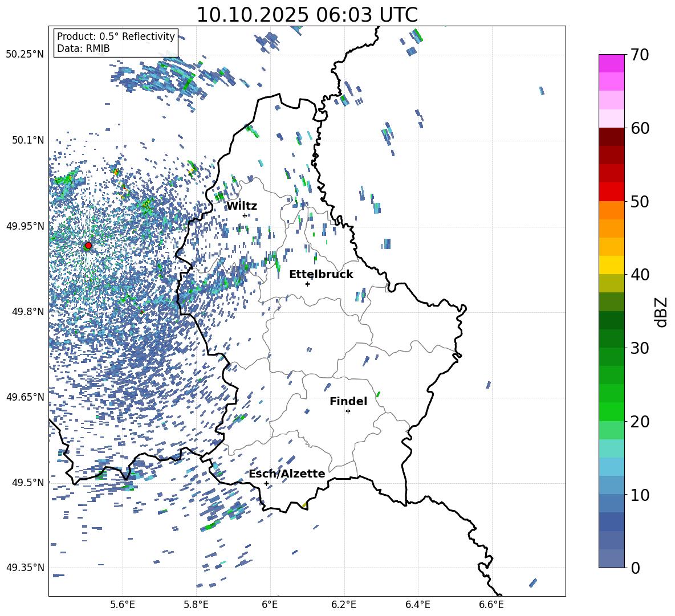The width and height of the screenshot is (675, 616).
Task: Click the dark maroon swatch below 60 dBZ
Action: click(611, 137)
